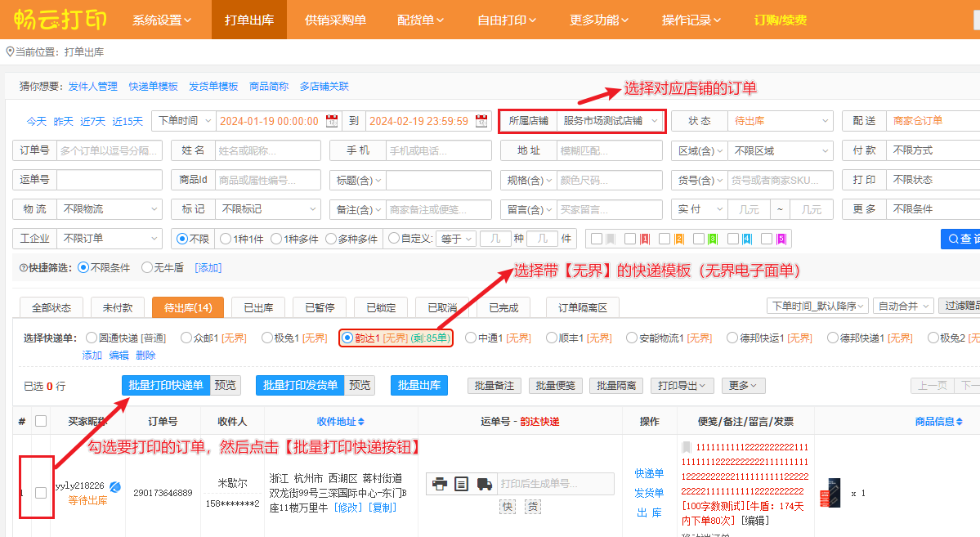Click the sort arrows on 收件地址 column header
This screenshot has height=537, width=980.
tap(361, 422)
